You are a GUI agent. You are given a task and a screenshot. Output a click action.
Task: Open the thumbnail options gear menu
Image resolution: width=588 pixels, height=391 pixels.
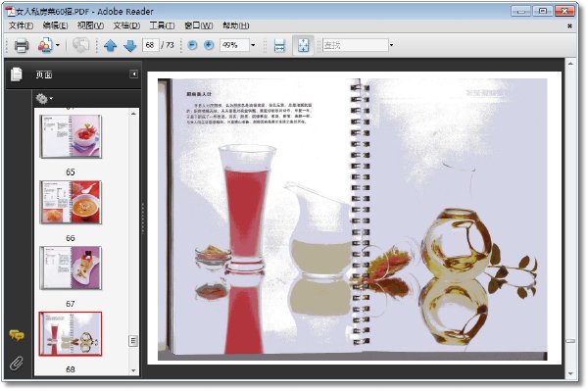pyautogui.click(x=44, y=99)
